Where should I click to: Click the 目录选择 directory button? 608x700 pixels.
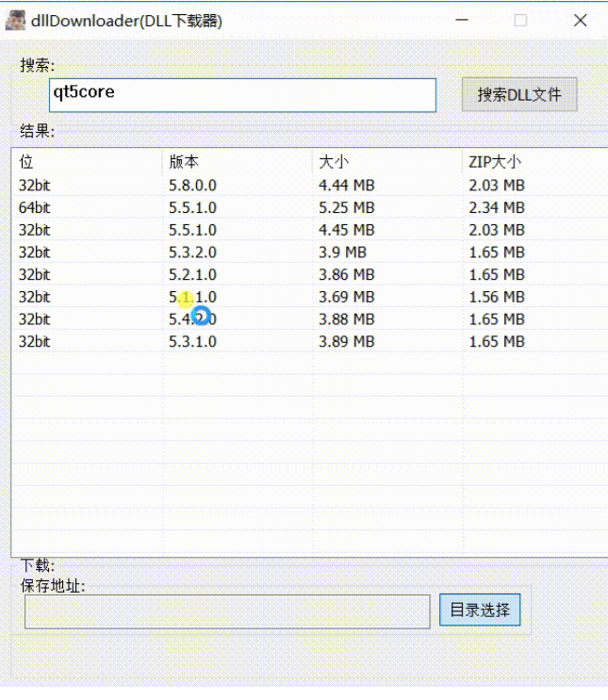[480, 610]
